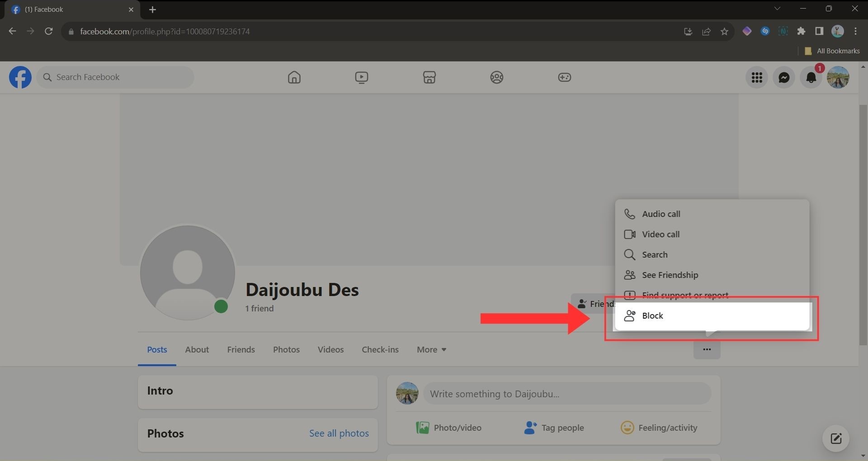Click the new message compose icon
Screen dimensions: 868x461
click(835, 438)
